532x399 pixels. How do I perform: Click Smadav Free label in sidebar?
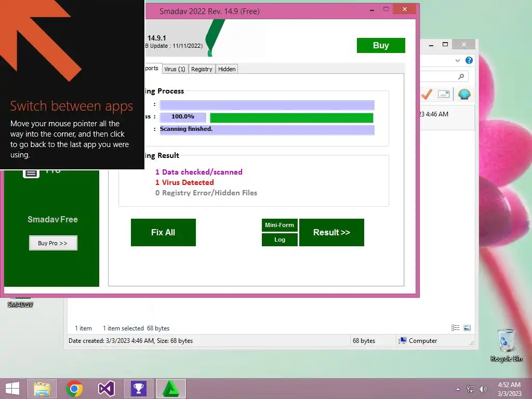click(x=53, y=220)
